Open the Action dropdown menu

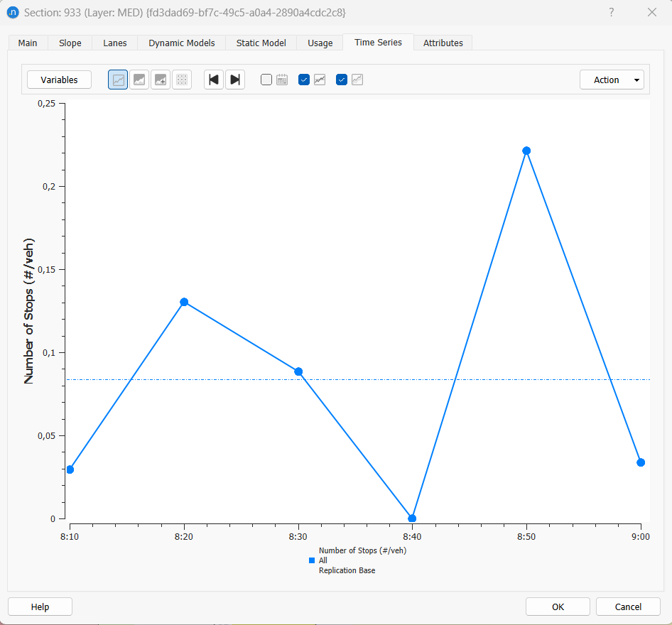[612, 80]
